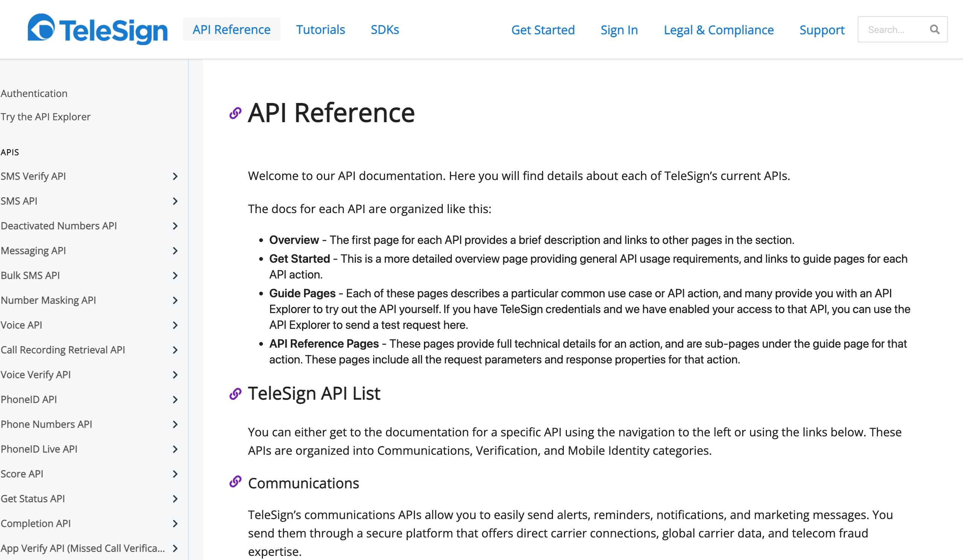Click anchor link icon beside Communications heading
The width and height of the screenshot is (963, 560).
235,482
